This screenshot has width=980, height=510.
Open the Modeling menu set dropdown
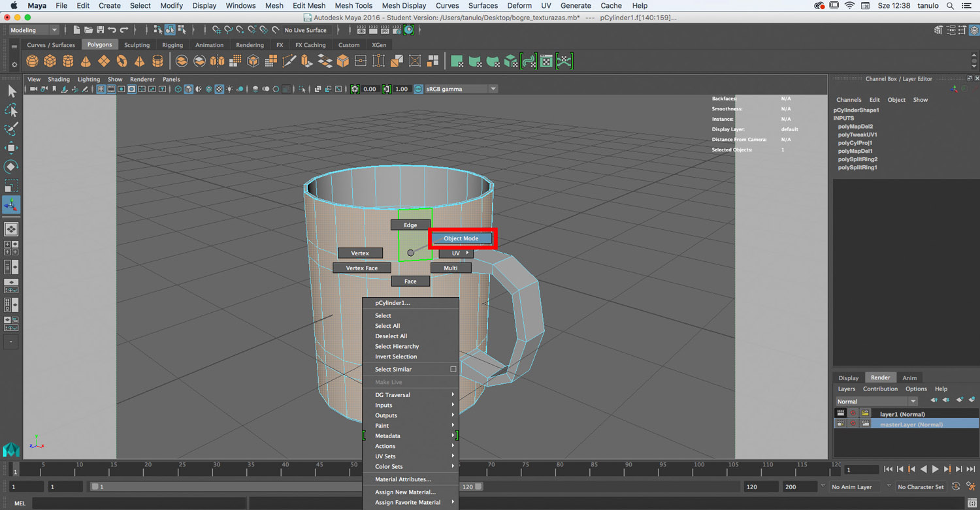[x=34, y=30]
